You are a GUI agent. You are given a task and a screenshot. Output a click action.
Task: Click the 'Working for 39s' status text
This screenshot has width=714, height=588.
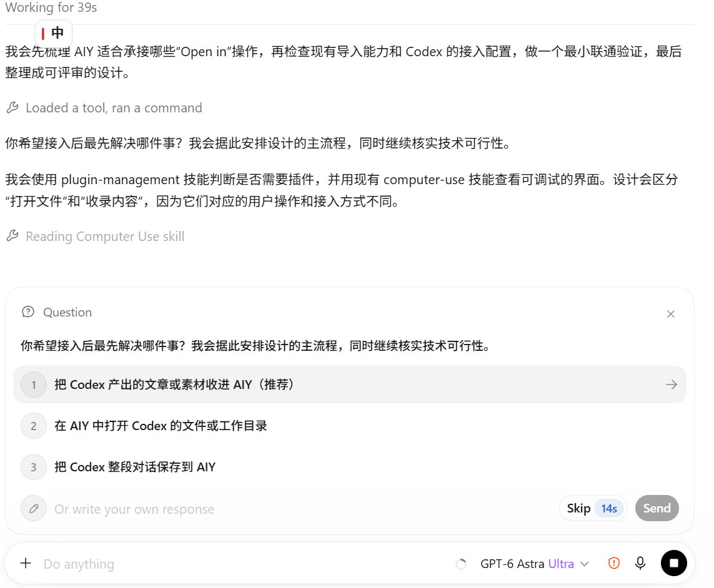point(51,7)
